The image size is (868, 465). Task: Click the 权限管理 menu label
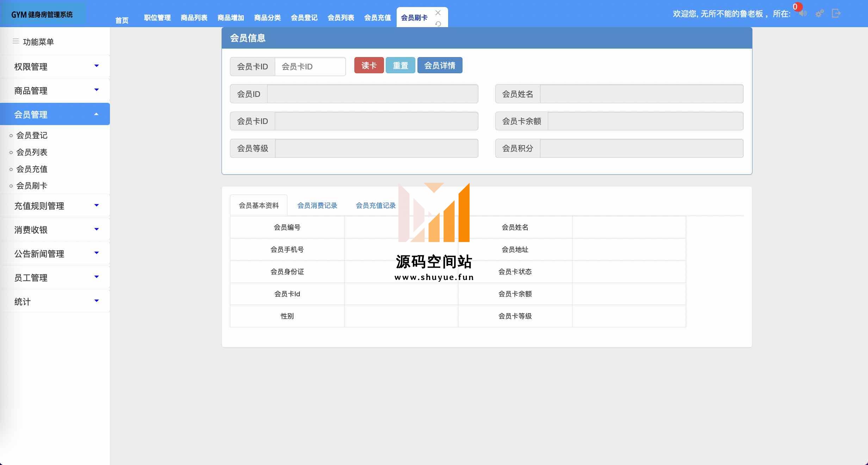31,67
